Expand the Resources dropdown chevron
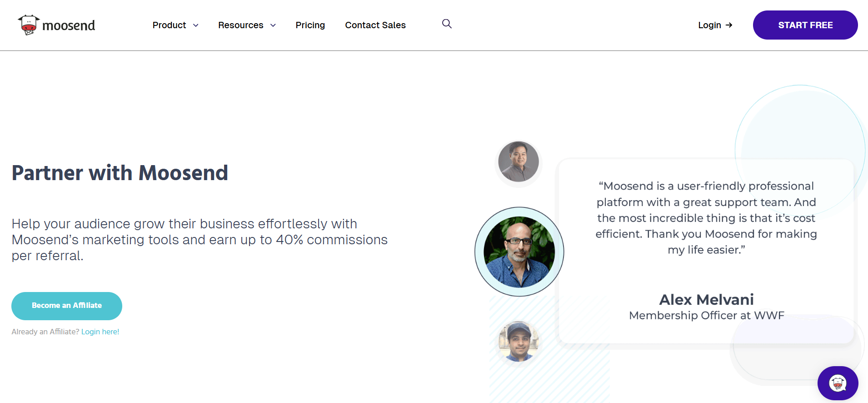Image resolution: width=868 pixels, height=403 pixels. (273, 25)
